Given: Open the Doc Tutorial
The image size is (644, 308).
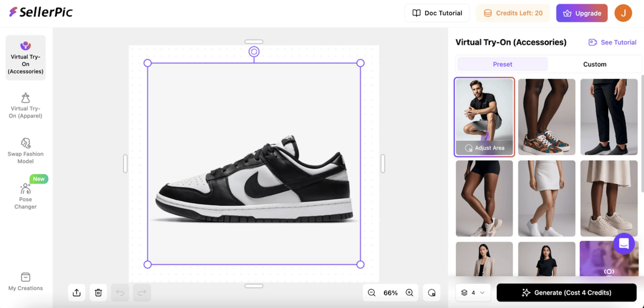Looking at the screenshot, I should [x=437, y=13].
